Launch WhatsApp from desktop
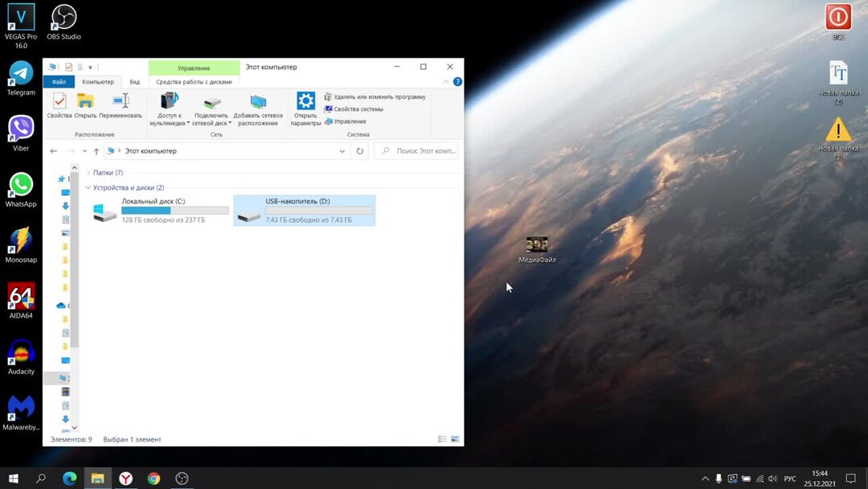The width and height of the screenshot is (868, 489). tap(21, 190)
